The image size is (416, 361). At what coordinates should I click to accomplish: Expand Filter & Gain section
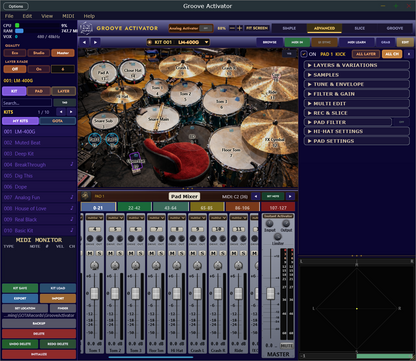coord(357,94)
